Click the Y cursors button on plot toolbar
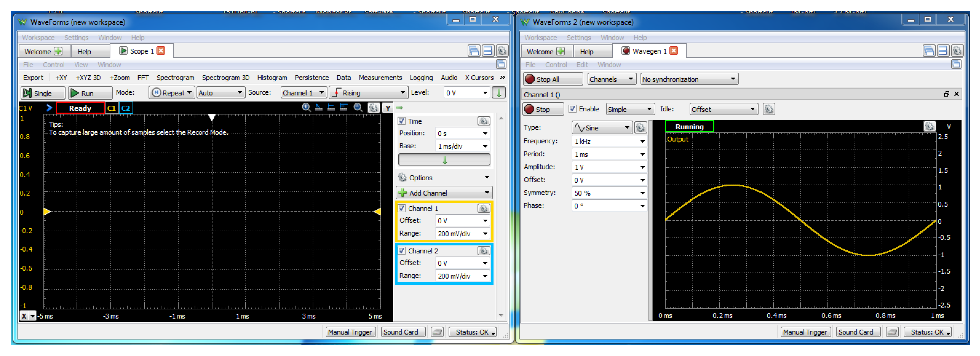 [388, 108]
